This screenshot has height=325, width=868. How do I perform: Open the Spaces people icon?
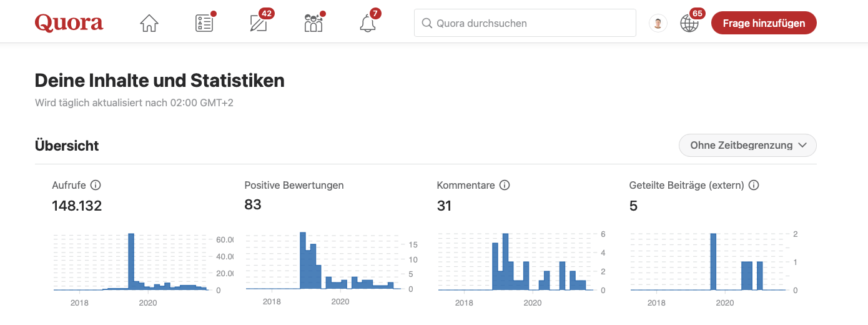[x=313, y=24]
